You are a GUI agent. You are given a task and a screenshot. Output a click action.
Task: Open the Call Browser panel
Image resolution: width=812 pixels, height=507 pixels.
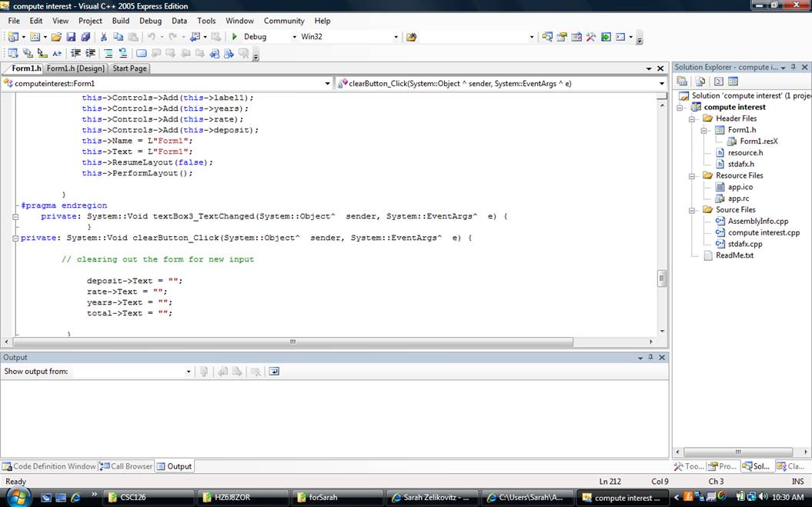coord(125,465)
